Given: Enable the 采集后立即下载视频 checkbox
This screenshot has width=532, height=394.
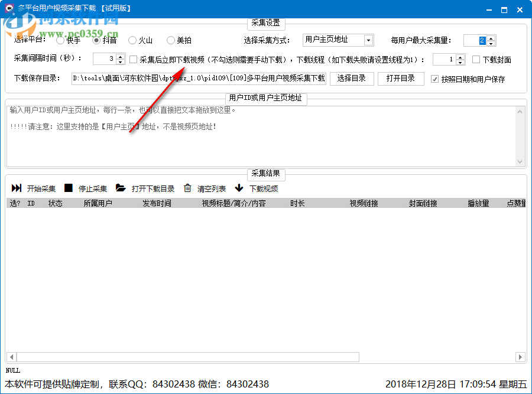Looking at the screenshot, I should pos(133,59).
